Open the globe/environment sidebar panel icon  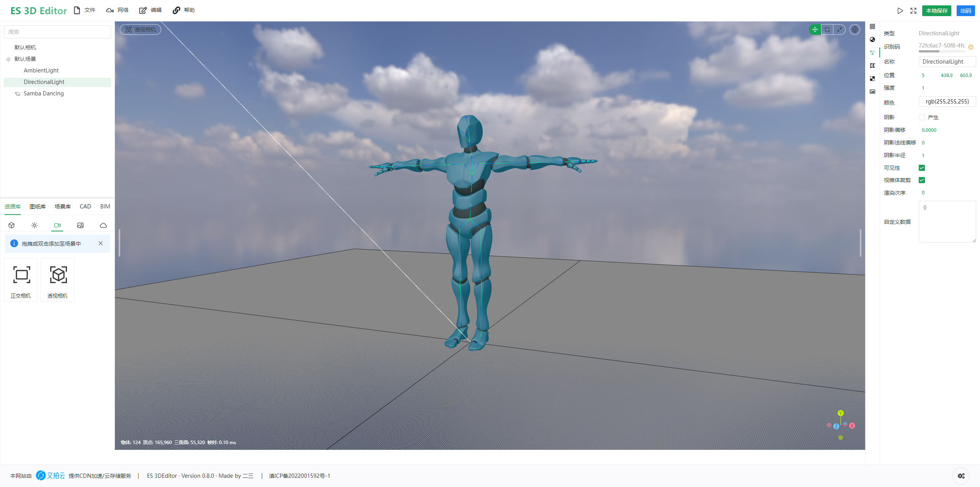(872, 39)
